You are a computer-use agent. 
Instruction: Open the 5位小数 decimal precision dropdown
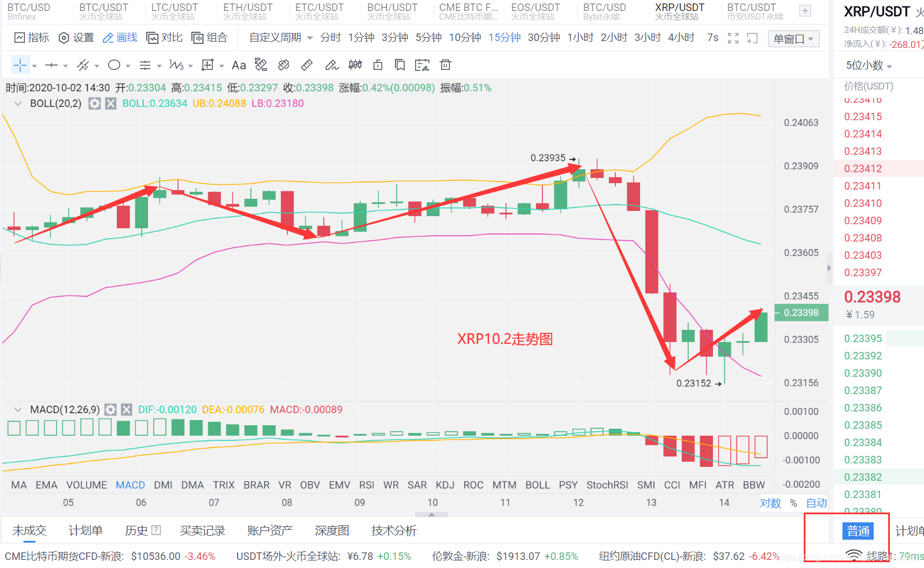[x=868, y=65]
